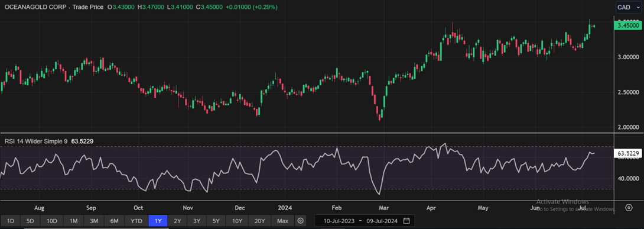
Task: Click the Mar label on time axis
Action: tap(384, 208)
